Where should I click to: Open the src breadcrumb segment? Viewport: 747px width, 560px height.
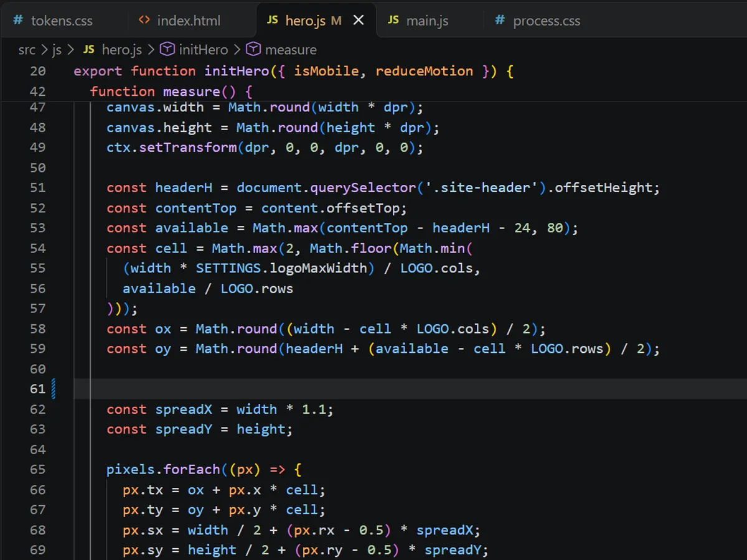27,50
